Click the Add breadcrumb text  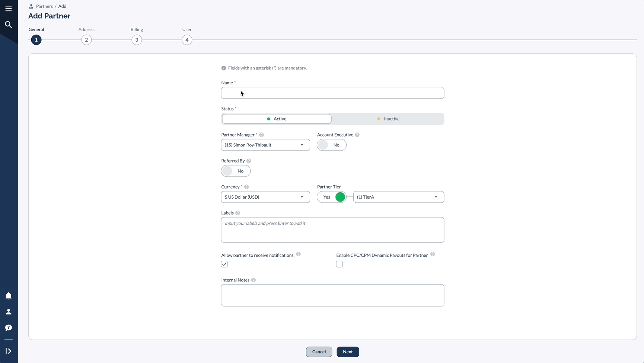point(62,6)
